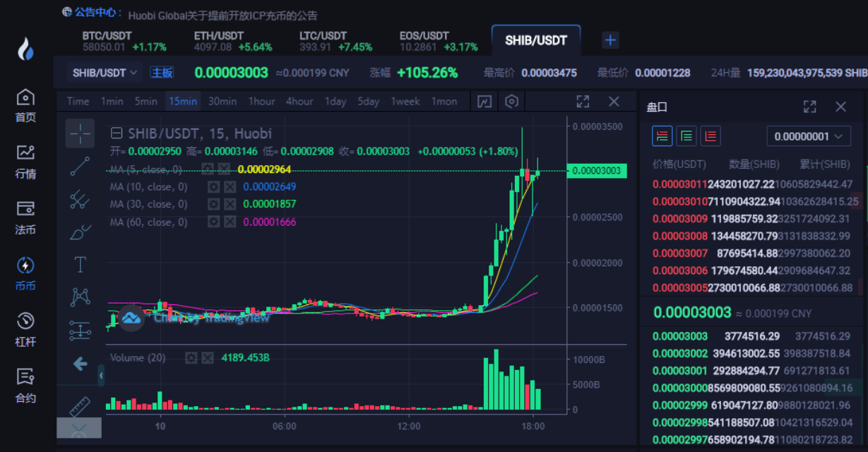868x452 pixels.
Task: Expand the 0.00000001 price precision dropdown
Action: (808, 136)
